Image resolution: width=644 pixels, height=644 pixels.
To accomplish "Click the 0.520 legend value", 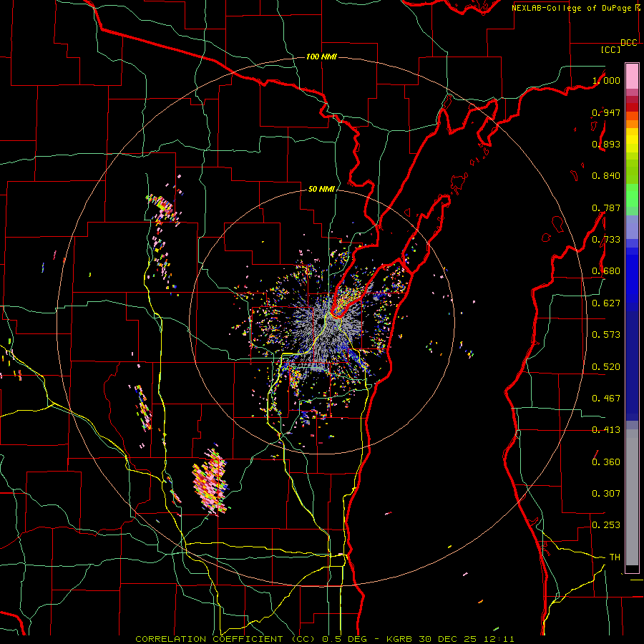I will point(606,367).
